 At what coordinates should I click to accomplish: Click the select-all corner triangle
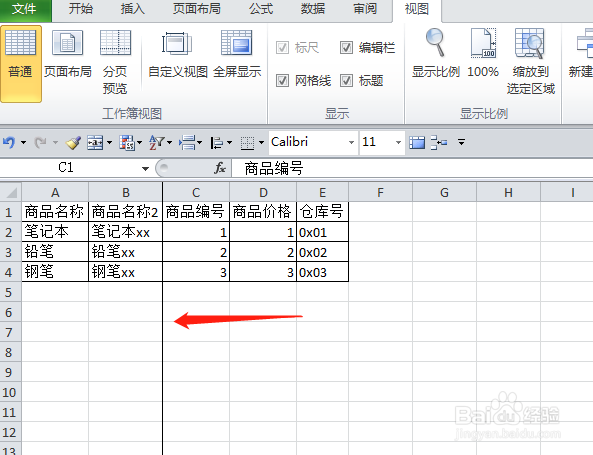[x=11, y=192]
